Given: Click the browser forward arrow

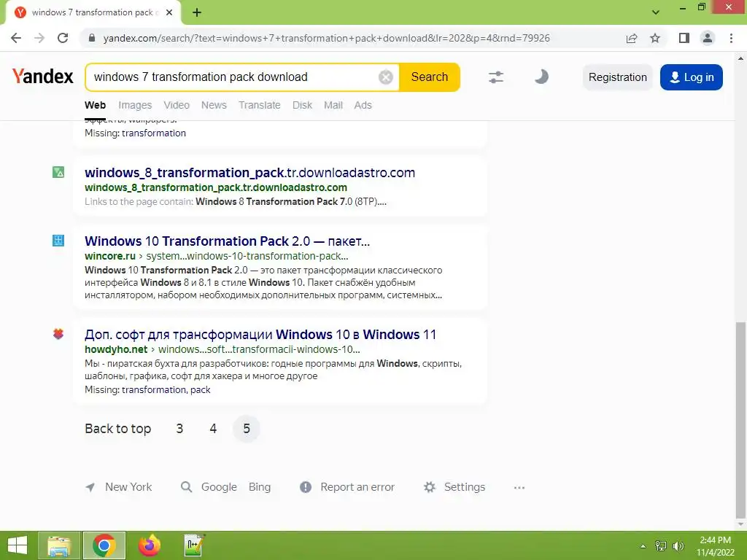Looking at the screenshot, I should tap(39, 38).
